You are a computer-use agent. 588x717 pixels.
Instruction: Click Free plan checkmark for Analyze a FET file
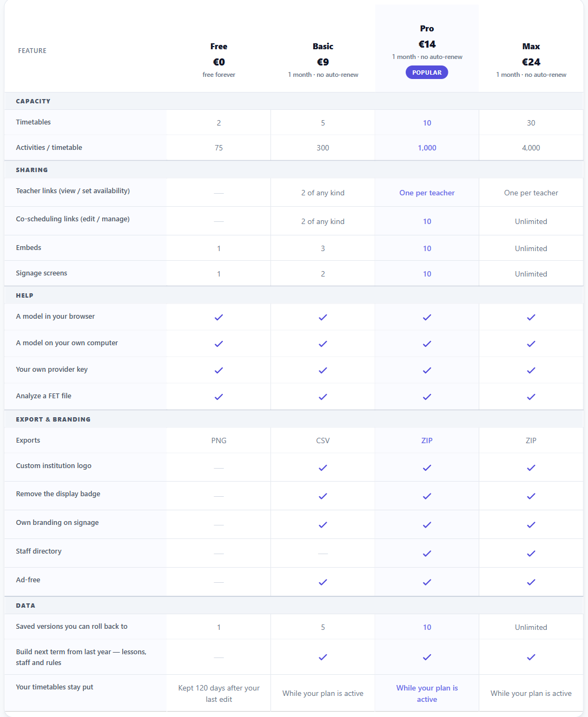219,397
